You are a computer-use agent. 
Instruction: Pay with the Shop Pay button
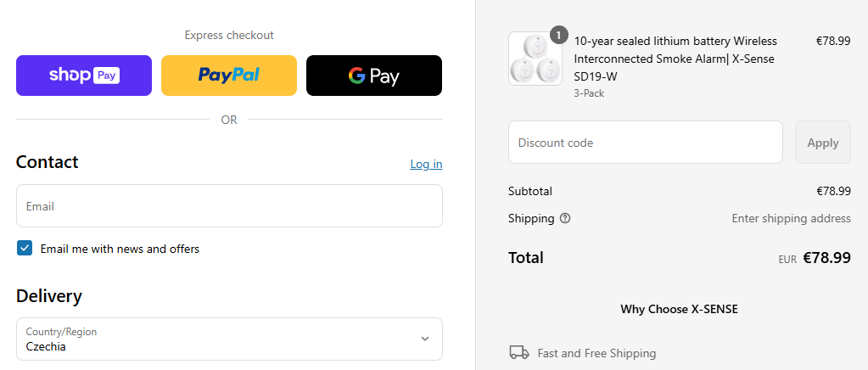point(84,76)
